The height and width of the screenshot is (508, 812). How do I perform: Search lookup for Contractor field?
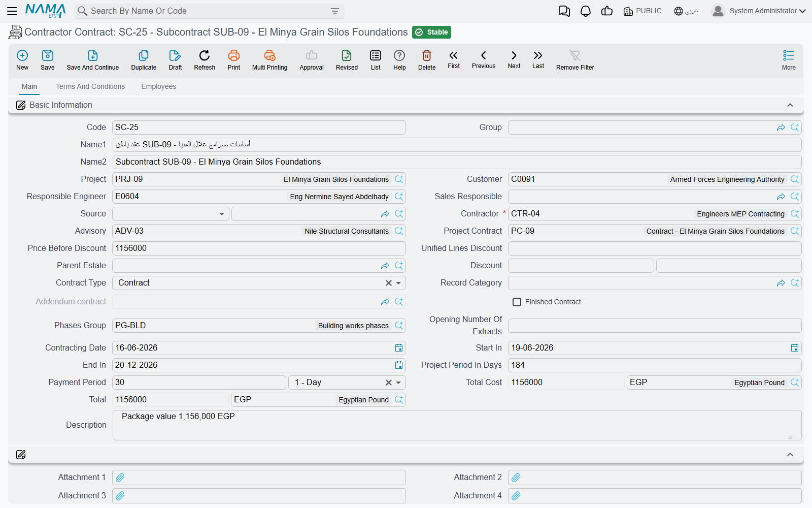795,214
